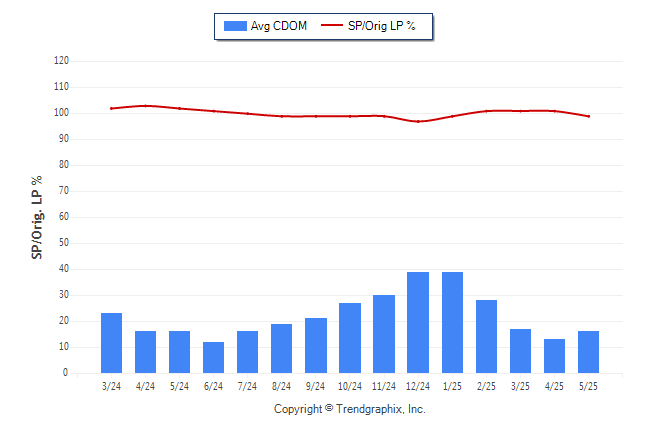Click the 70 y-axis value

tap(64, 190)
